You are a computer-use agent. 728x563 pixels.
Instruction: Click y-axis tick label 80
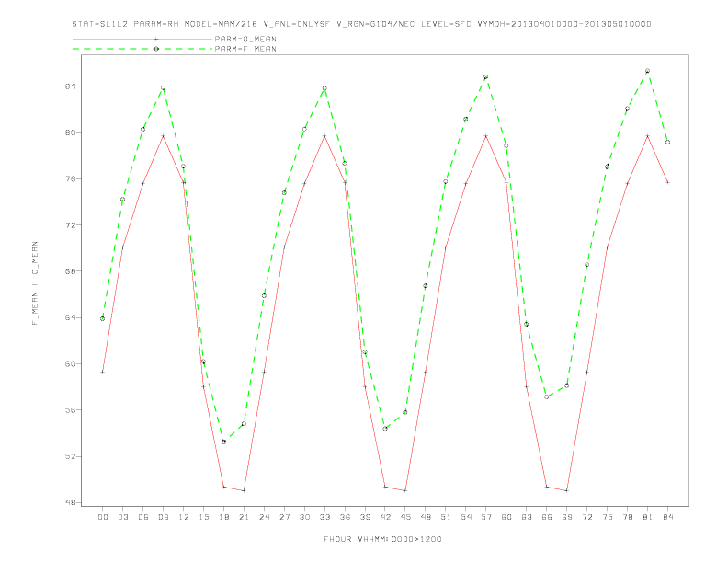click(x=71, y=132)
